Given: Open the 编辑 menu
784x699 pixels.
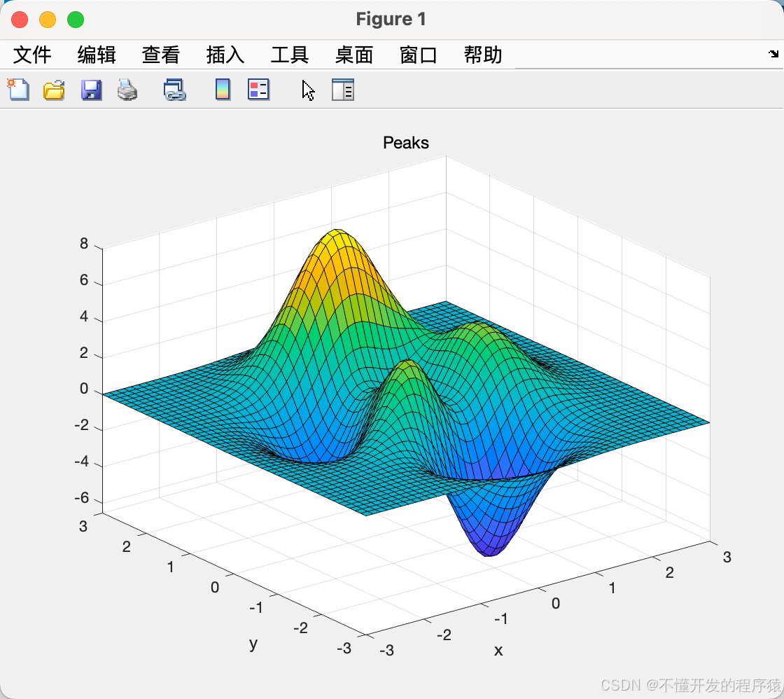Looking at the screenshot, I should [96, 55].
